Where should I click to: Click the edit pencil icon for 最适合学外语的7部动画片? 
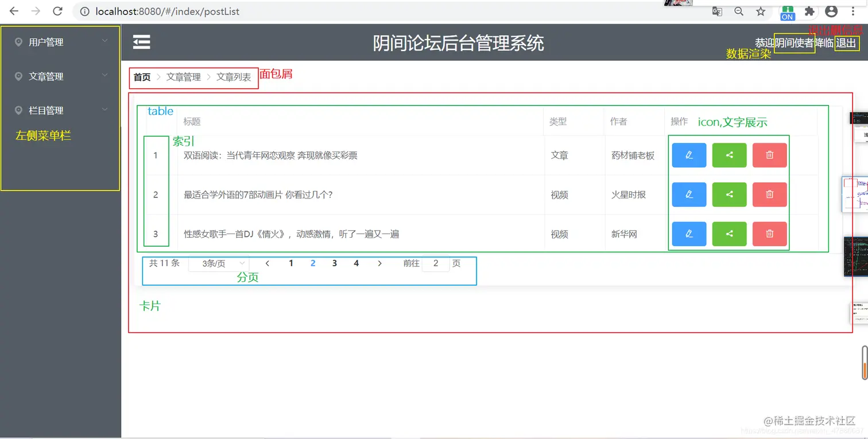(x=688, y=195)
